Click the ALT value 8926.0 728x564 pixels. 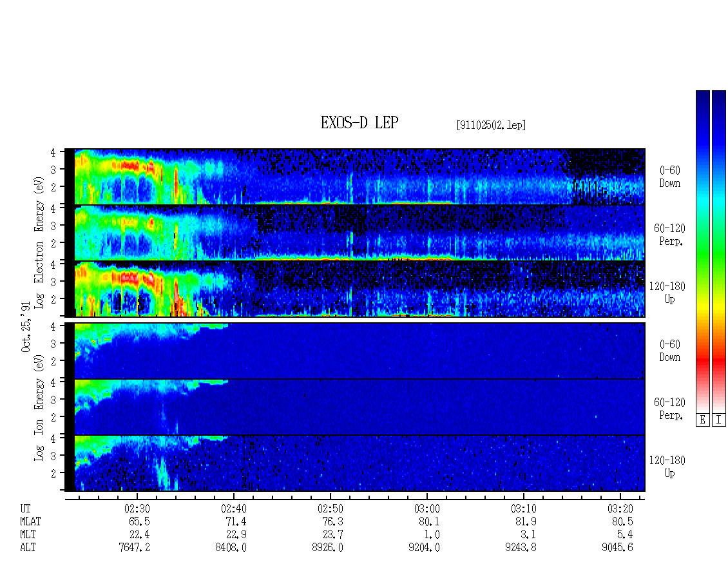[328, 548]
